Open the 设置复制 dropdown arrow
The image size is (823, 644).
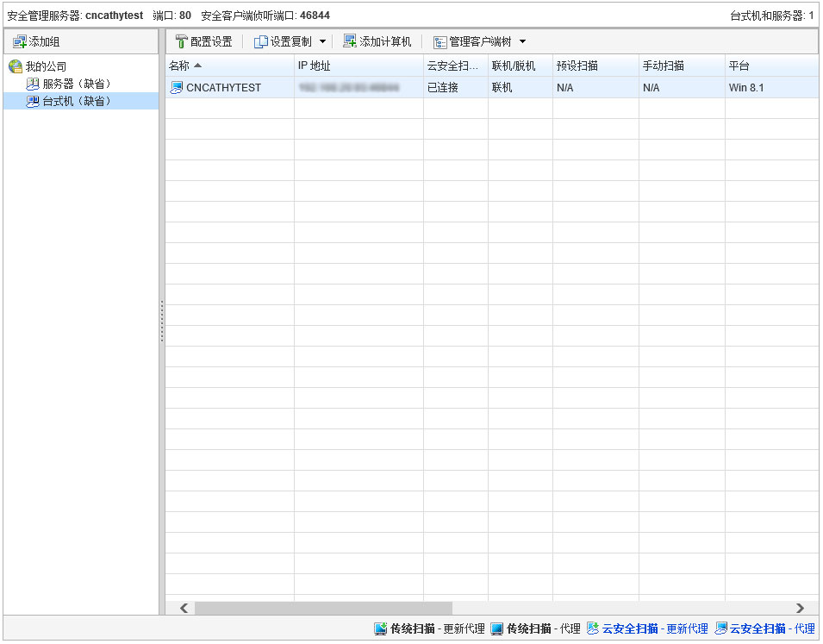coord(323,41)
